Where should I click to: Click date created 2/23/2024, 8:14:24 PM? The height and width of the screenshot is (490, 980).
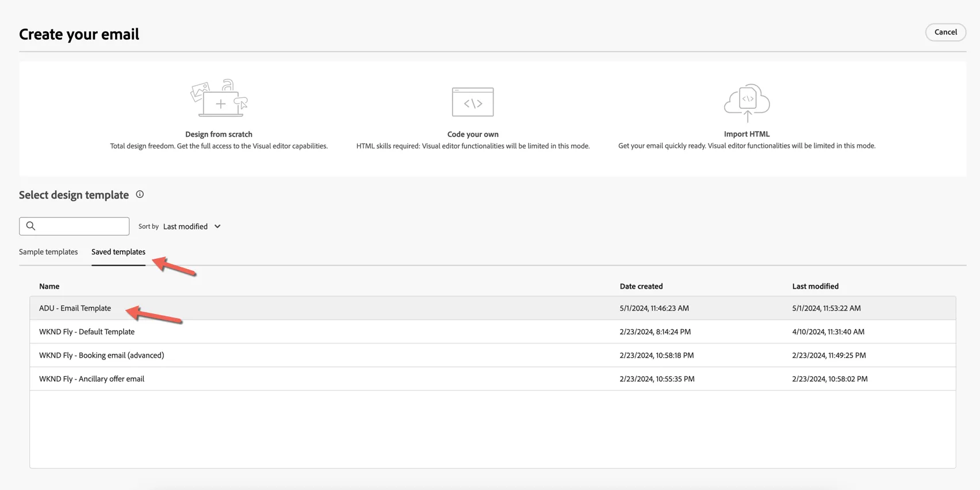tap(655, 332)
